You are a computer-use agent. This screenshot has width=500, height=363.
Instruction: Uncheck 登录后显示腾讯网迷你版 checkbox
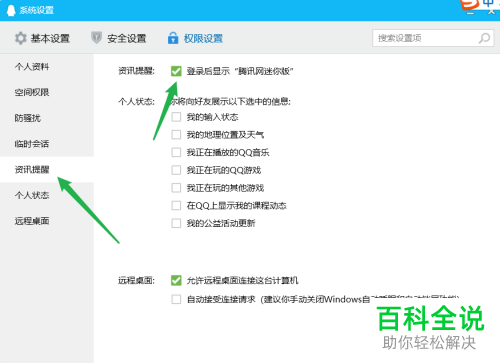176,71
